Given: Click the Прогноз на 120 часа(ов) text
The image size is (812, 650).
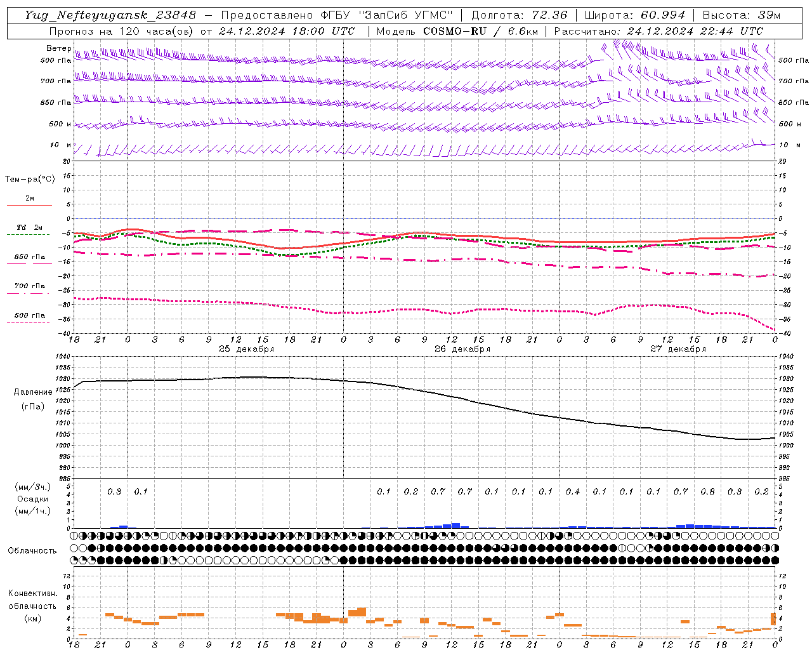Looking at the screenshot, I should coord(122,31).
